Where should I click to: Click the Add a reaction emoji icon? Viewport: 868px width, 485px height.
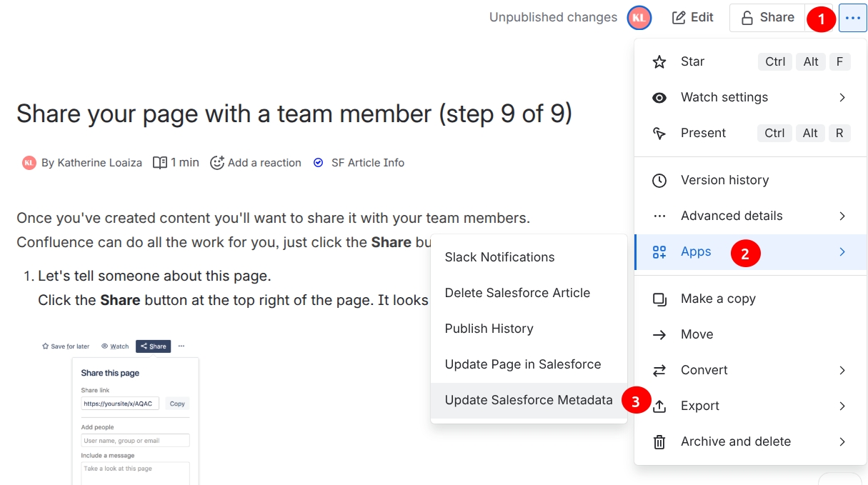(x=217, y=163)
